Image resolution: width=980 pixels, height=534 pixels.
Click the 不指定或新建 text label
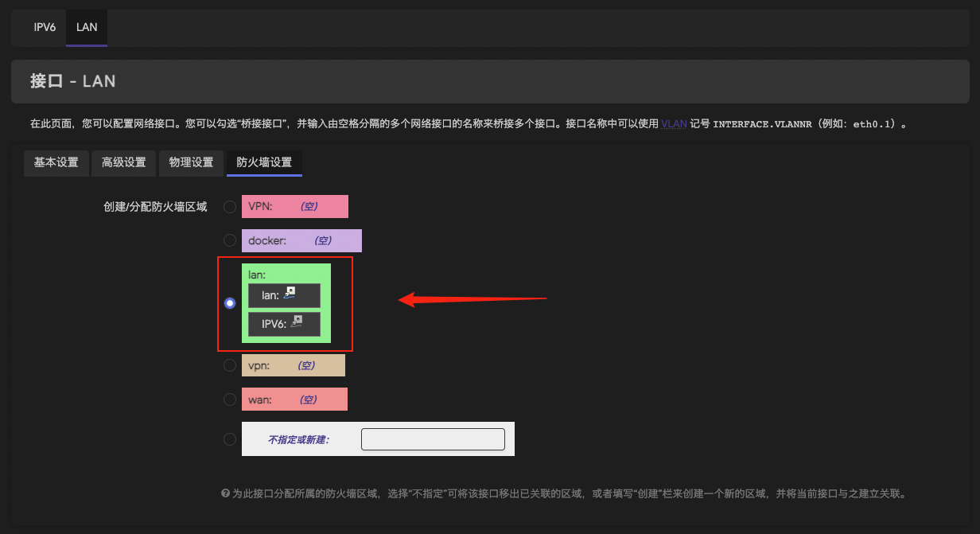(298, 439)
